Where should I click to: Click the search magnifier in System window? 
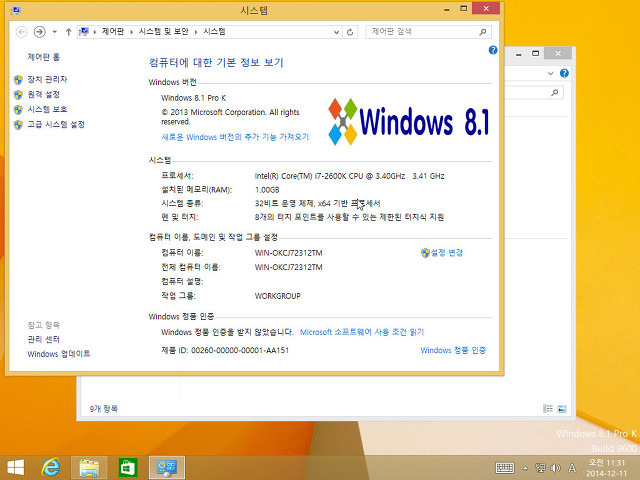[483, 31]
